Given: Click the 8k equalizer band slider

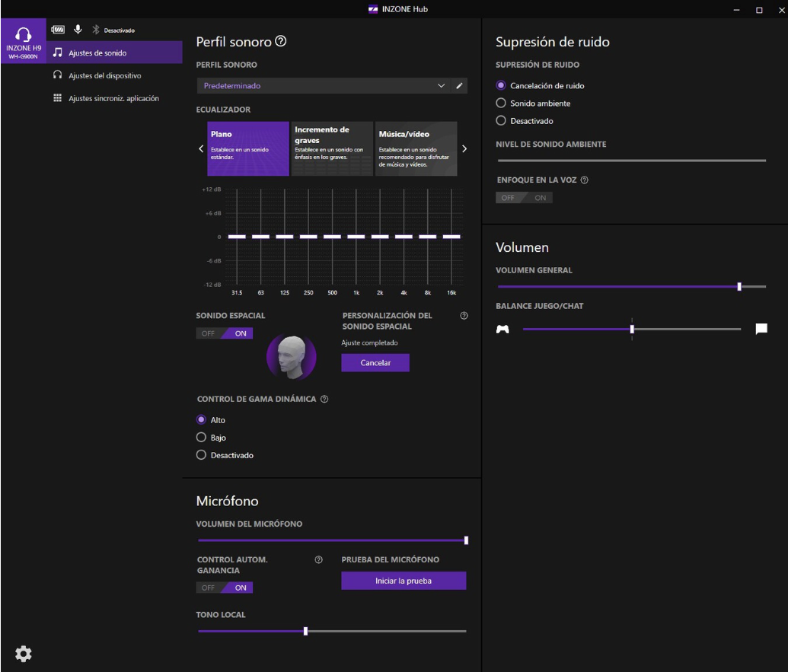Looking at the screenshot, I should pyautogui.click(x=428, y=237).
